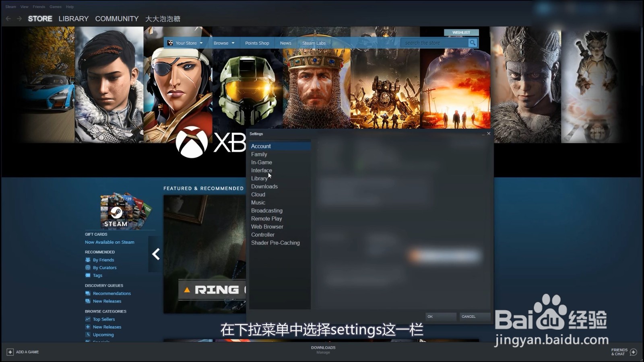Open the Steam menu

click(x=11, y=7)
